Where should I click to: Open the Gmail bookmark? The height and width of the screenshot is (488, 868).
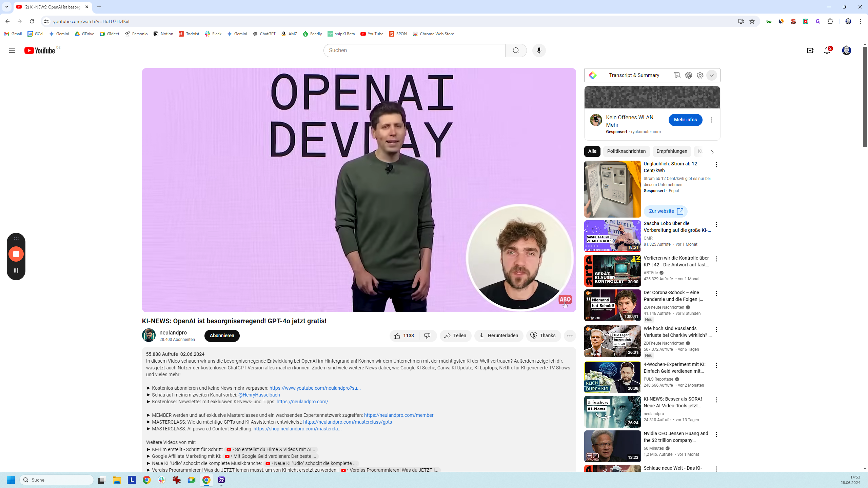click(x=13, y=34)
